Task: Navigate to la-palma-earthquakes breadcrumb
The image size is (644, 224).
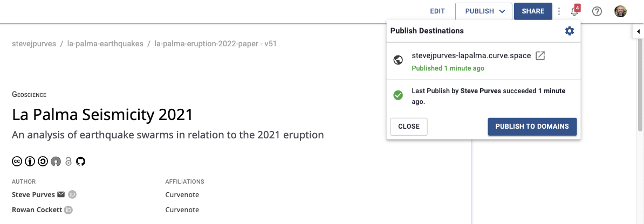Action: coord(105,44)
